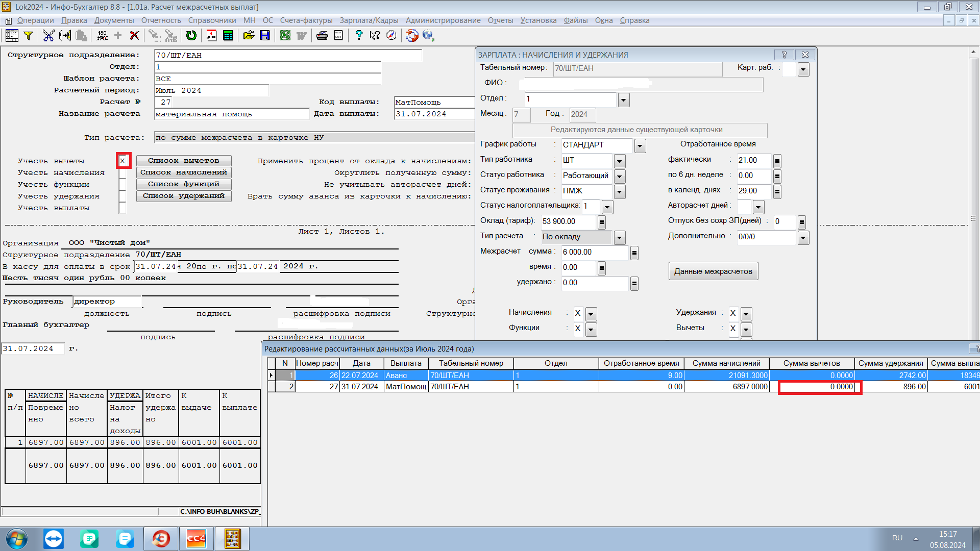Click the scissors cut icon

coord(48,35)
